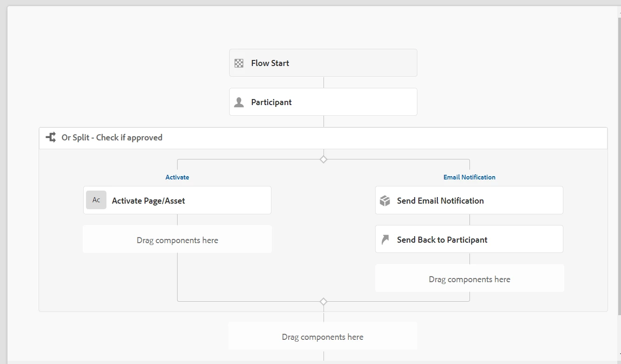Click the bottom diamond join connector
Viewport: 621px width, 364px height.
[324, 302]
